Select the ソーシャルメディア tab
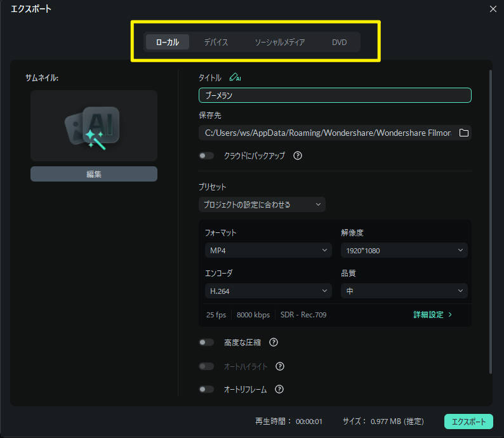The image size is (504, 438). coord(279,43)
